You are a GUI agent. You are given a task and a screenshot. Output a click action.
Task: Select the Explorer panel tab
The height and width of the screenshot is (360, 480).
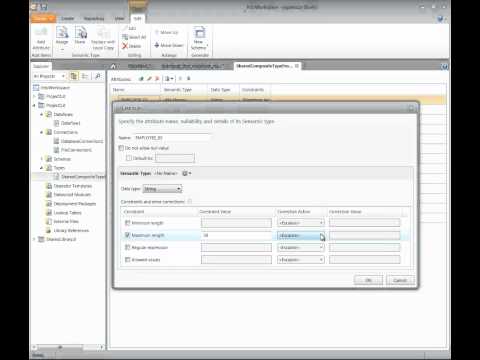[41, 66]
